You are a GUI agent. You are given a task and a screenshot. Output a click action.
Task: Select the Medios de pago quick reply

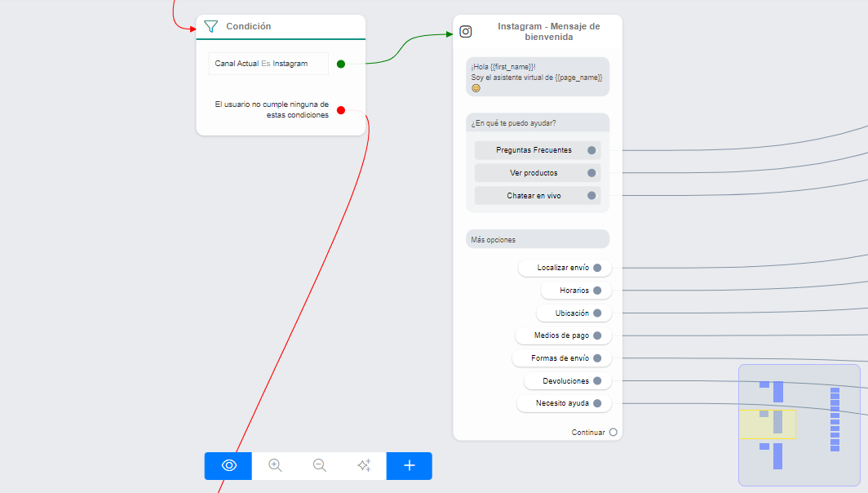[x=562, y=335]
